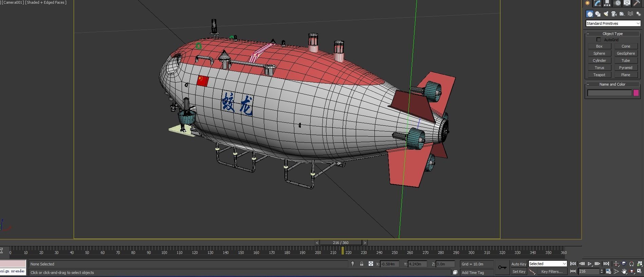The height and width of the screenshot is (277, 644).
Task: Step time slider forward with right arrow
Action: 365,243
